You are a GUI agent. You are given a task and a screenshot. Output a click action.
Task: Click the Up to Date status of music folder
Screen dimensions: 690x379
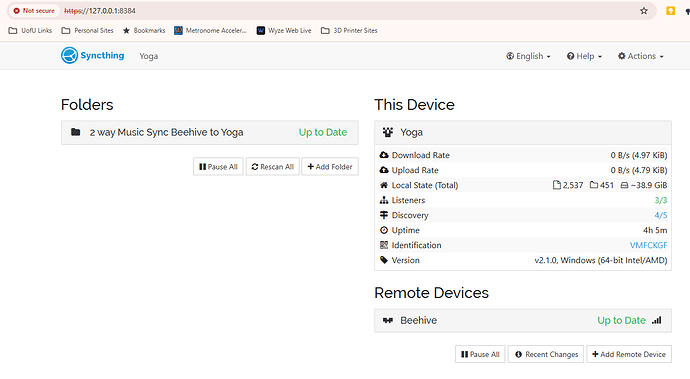coord(323,132)
